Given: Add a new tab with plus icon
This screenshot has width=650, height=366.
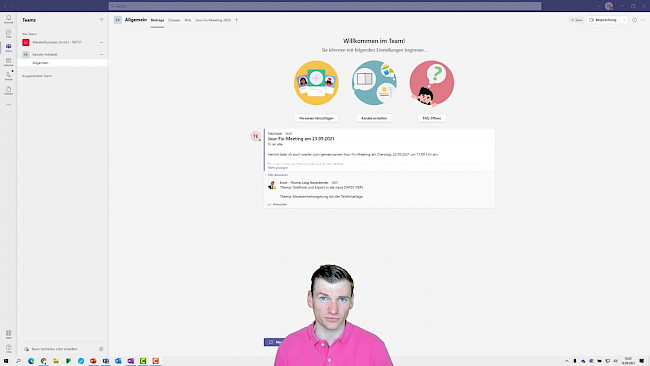Looking at the screenshot, I should 237,20.
